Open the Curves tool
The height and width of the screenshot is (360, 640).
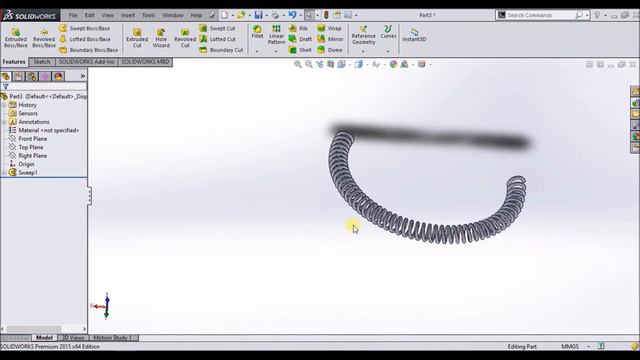(x=388, y=32)
